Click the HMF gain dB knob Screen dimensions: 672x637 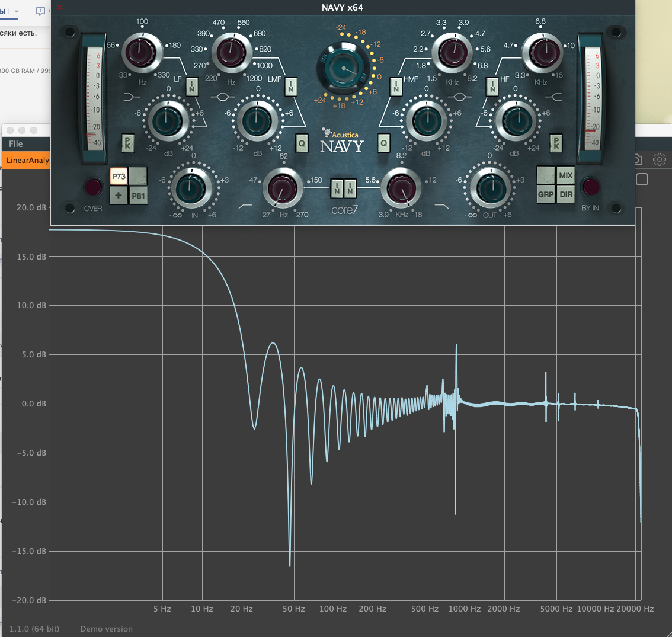(427, 121)
